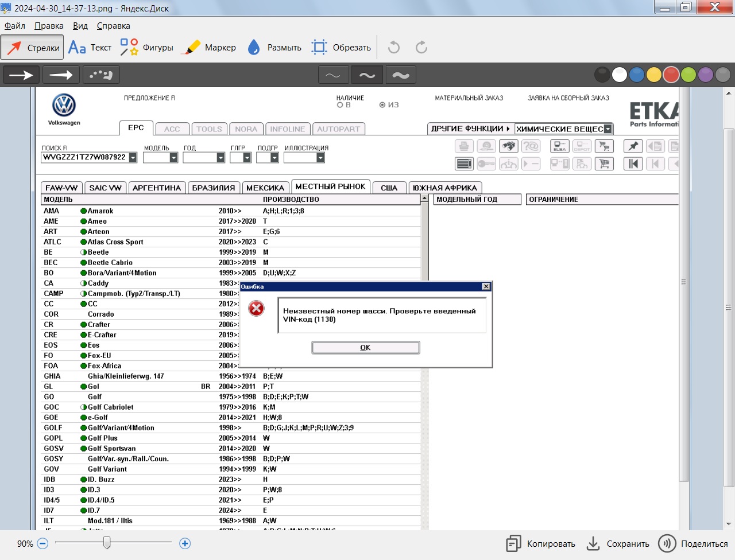
Task: Click the undo arrow icon
Action: tap(394, 47)
